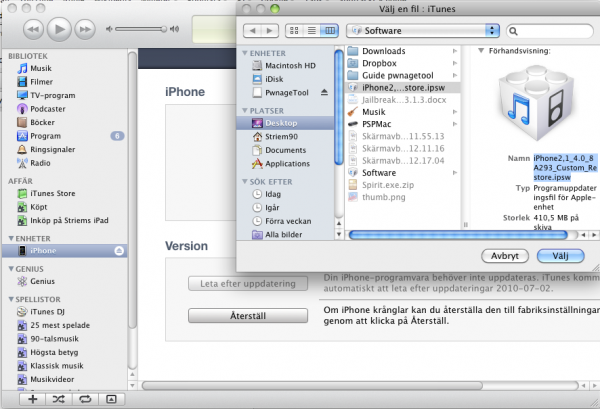Screen dimensions: 600x409
Task: Click the file dialog search field
Action: [x=550, y=31]
